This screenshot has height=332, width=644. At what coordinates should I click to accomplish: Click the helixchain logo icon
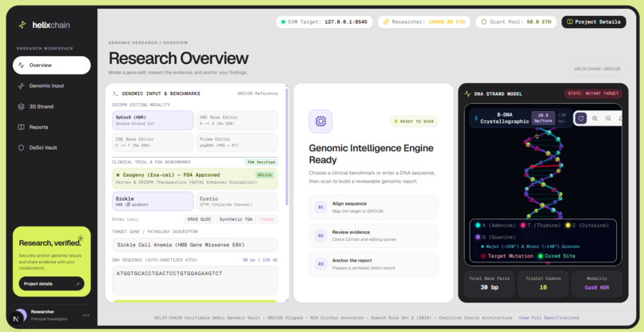22,25
